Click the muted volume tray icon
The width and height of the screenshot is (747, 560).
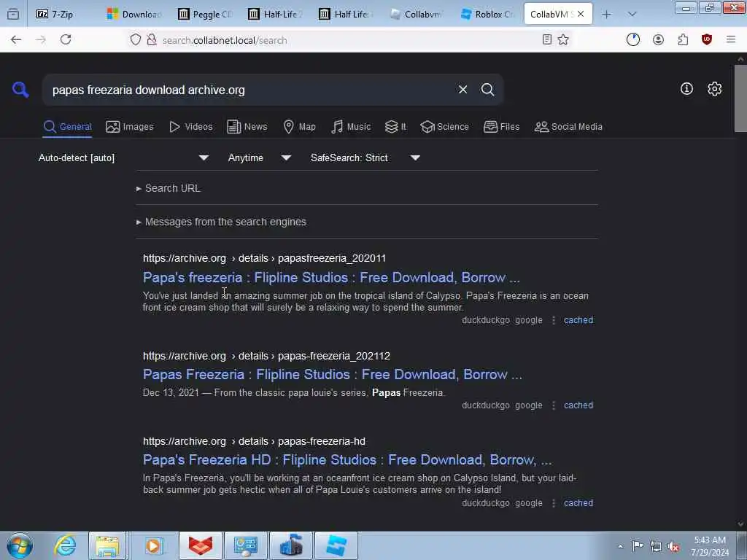(673, 546)
